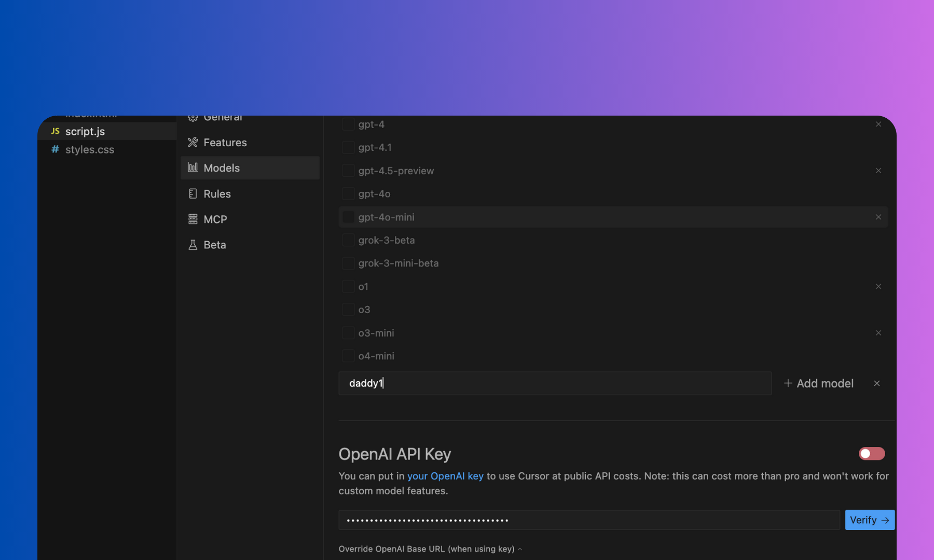
Task: Click the gpt-4o-mini model name
Action: point(386,217)
